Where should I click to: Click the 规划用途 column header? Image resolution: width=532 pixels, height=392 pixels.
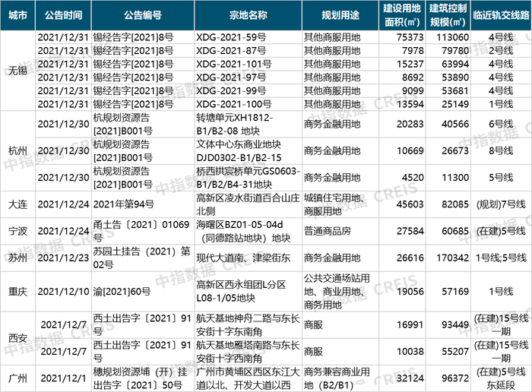point(340,15)
